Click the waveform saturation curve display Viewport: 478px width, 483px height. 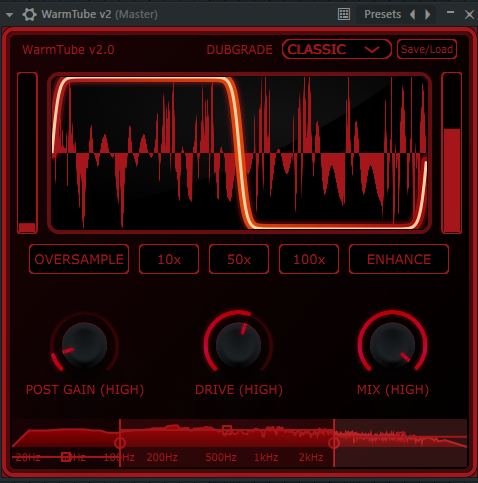coord(239,153)
